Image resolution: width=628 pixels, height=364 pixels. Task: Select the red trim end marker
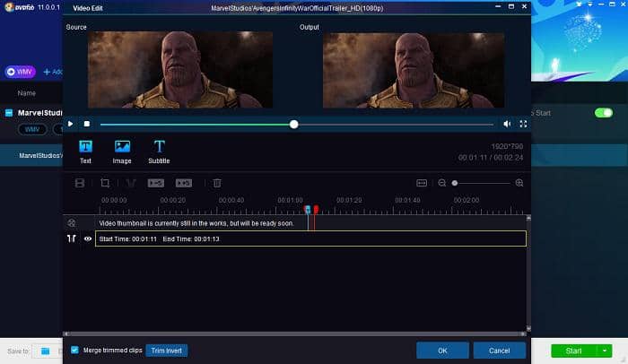coord(316,210)
